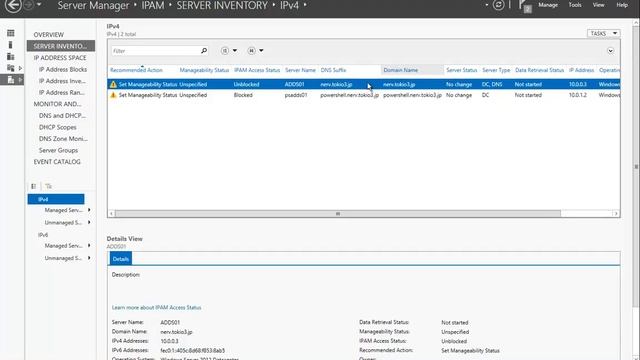Sort by IPAM Access Status column
Screen dimensions: 640x360
pyautogui.click(x=257, y=70)
